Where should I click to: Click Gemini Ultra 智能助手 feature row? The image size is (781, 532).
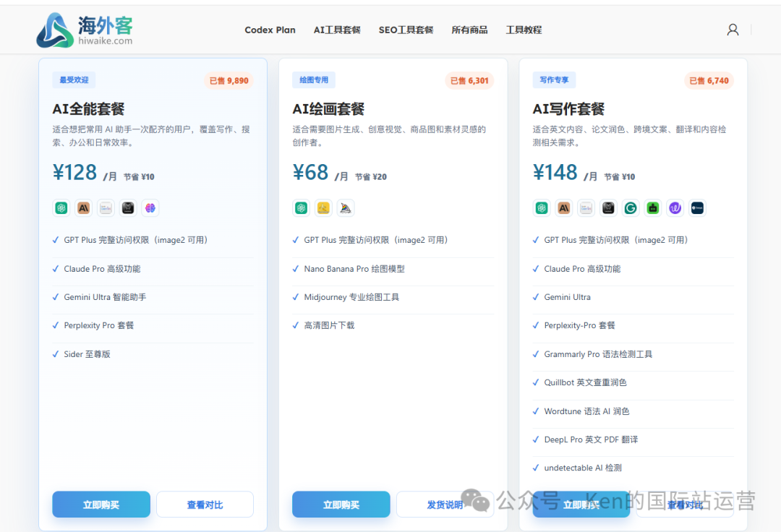153,297
